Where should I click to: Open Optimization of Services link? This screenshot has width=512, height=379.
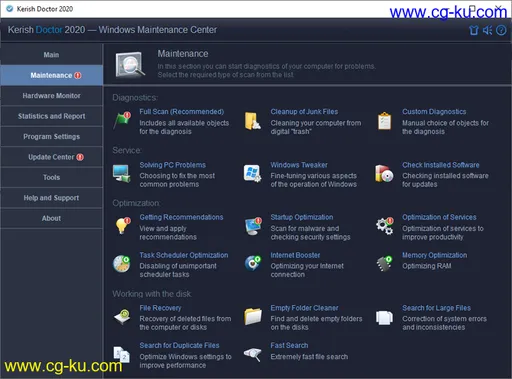pyautogui.click(x=439, y=217)
